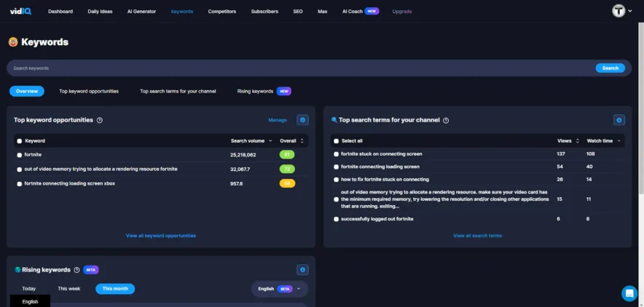This screenshot has width=644, height=307.
Task: Click the magnifier icon beside Top search terms
Action: pyautogui.click(x=334, y=120)
